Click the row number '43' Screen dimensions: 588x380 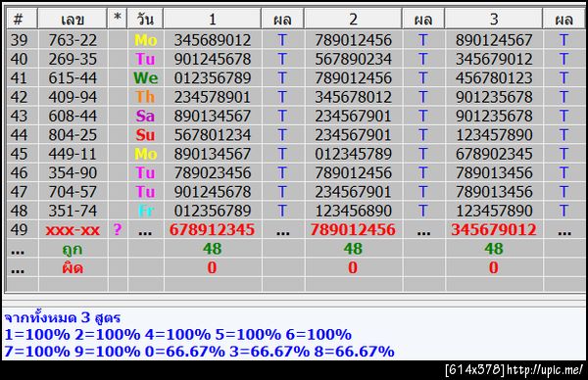(x=19, y=116)
